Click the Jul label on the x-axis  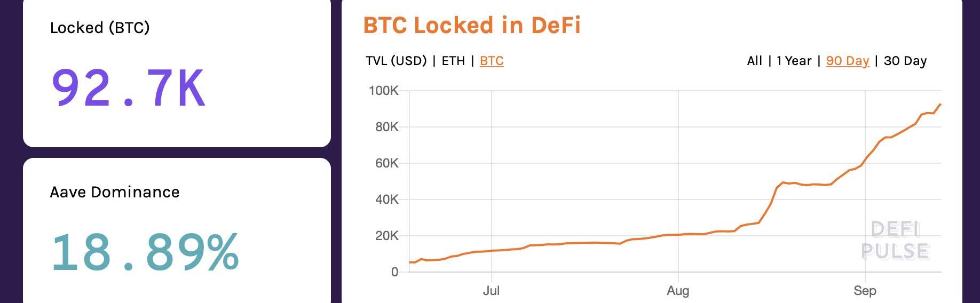pyautogui.click(x=491, y=291)
